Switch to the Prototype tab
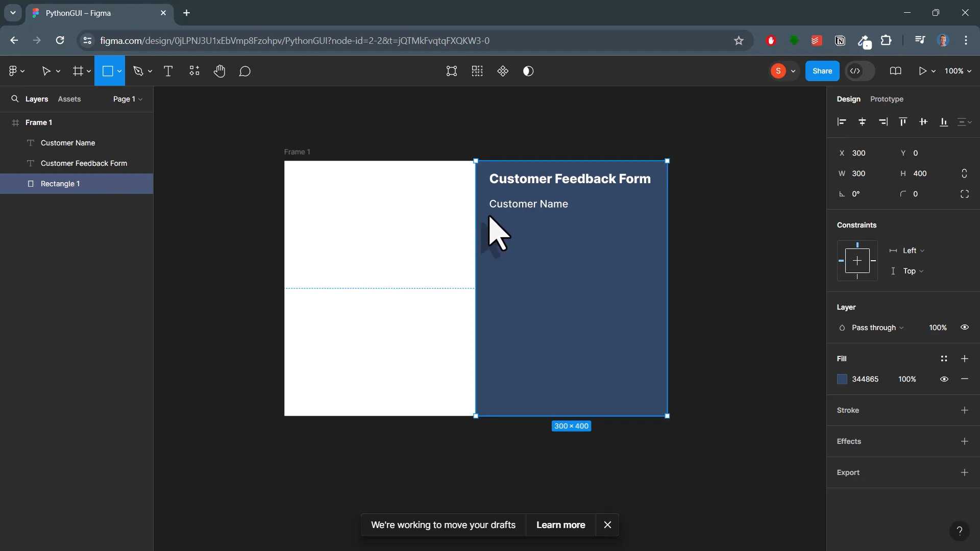 [x=887, y=99]
